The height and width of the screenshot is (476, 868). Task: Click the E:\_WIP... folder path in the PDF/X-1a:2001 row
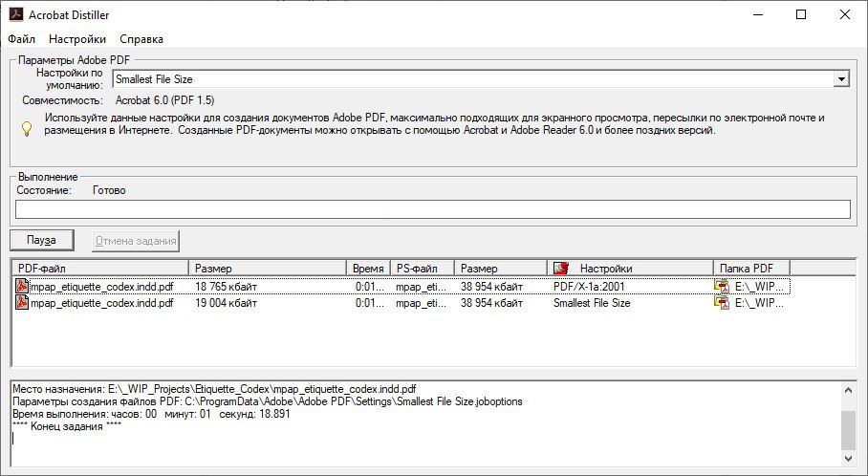(x=759, y=287)
